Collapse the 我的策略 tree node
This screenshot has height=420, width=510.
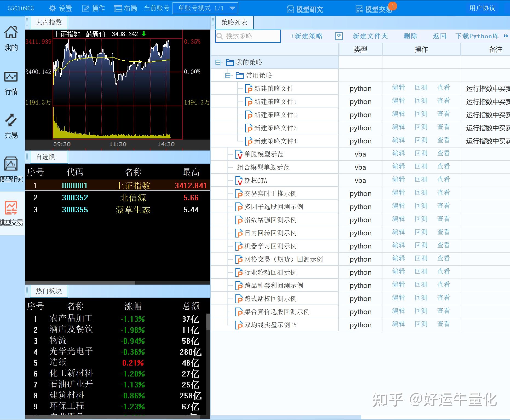point(218,62)
